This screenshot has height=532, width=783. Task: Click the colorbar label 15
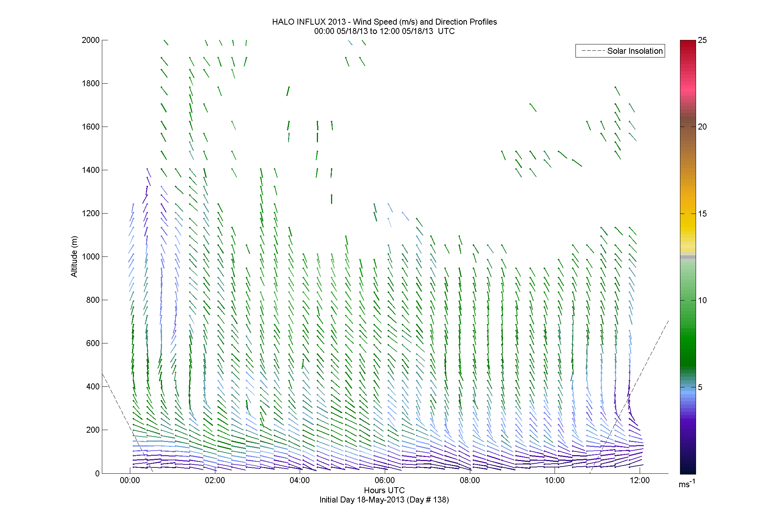702,214
